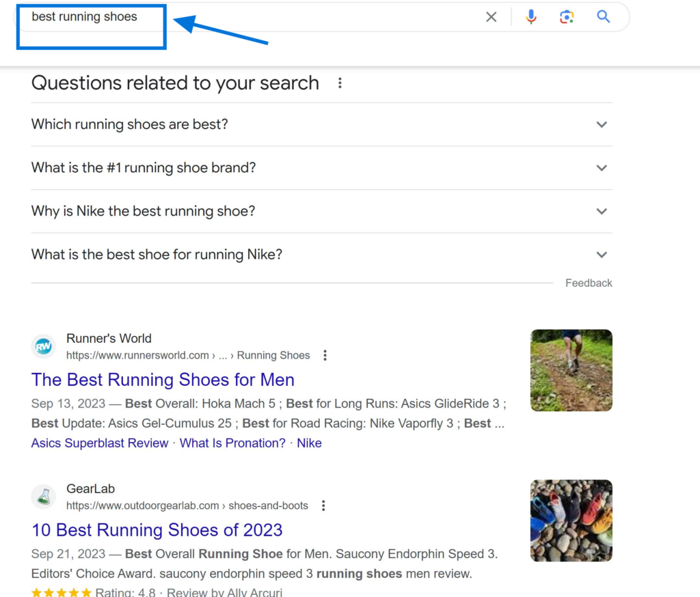Open the Asics Superblast Review sitelink
This screenshot has width=700, height=597.
tap(99, 443)
